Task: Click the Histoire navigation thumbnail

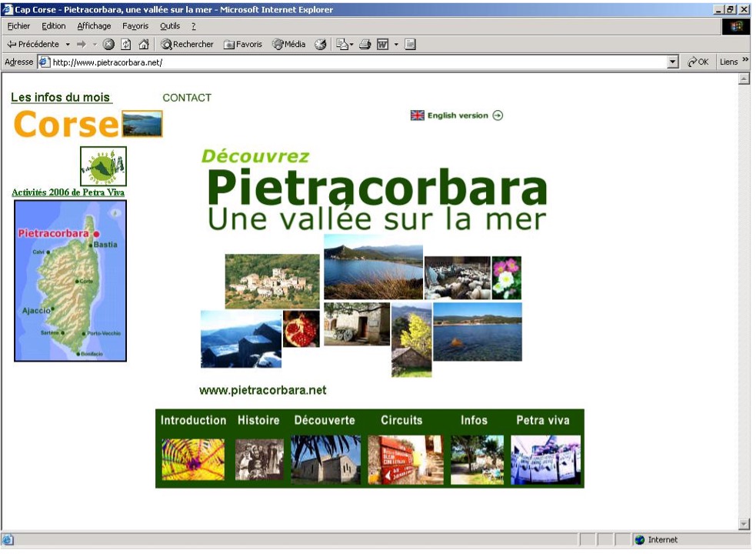Action: tap(259, 459)
